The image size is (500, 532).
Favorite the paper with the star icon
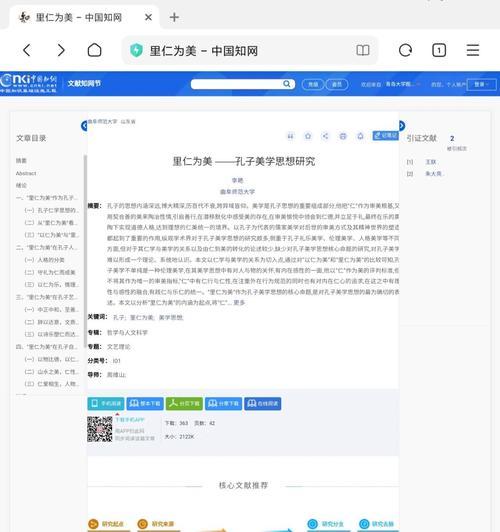[x=308, y=136]
